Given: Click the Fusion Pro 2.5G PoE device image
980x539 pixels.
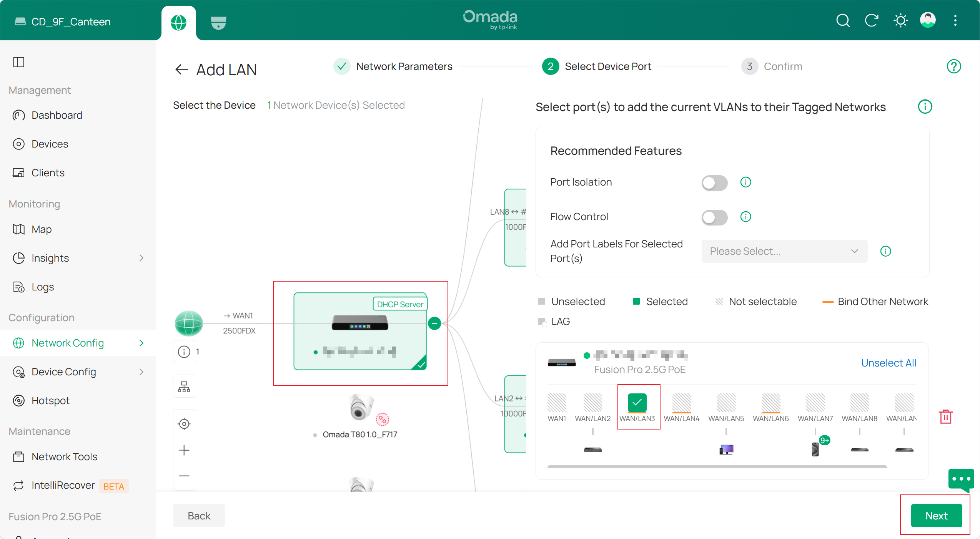Looking at the screenshot, I should pos(562,363).
